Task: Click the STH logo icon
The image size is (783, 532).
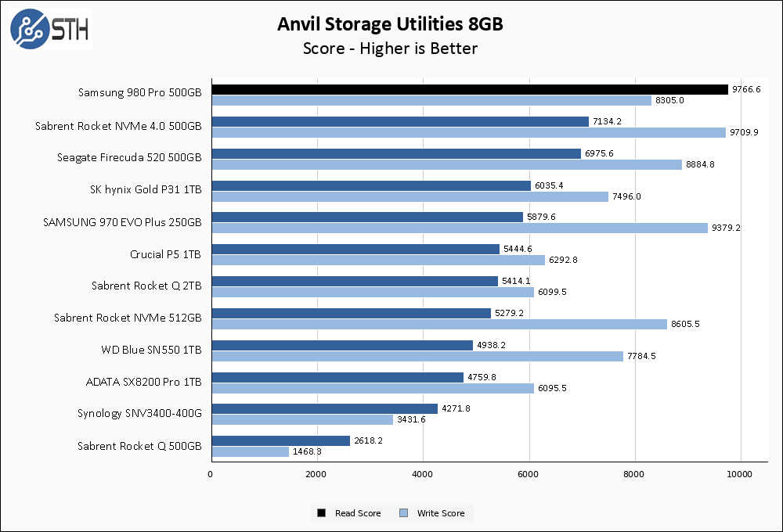Action: pyautogui.click(x=30, y=28)
